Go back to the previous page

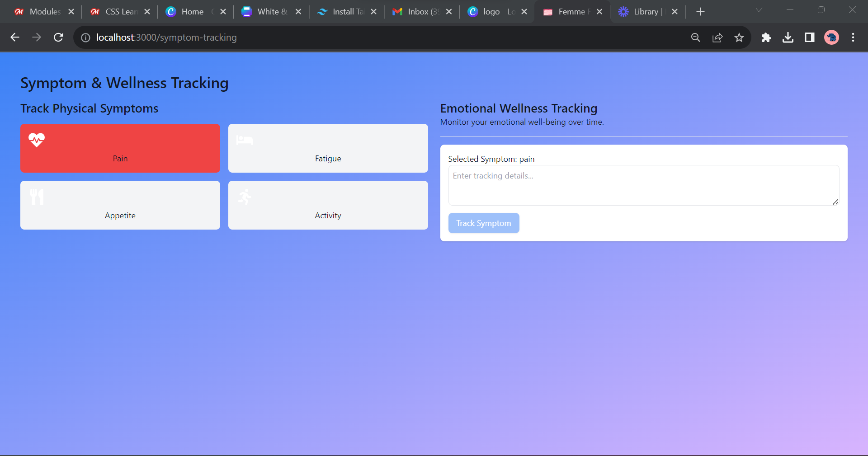click(x=15, y=38)
